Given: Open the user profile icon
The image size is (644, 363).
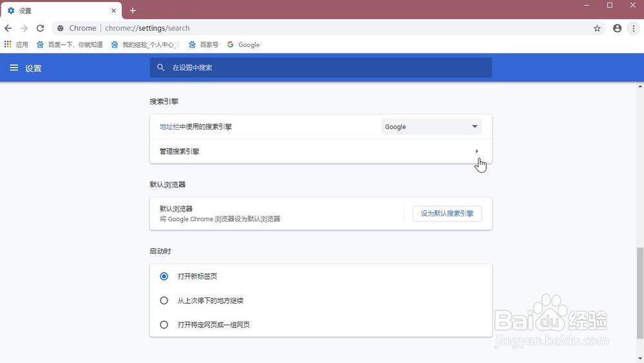Looking at the screenshot, I should point(617,28).
